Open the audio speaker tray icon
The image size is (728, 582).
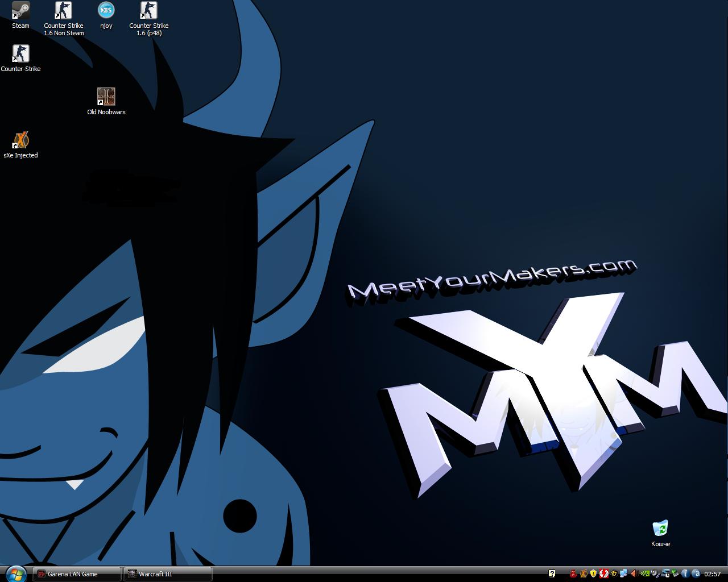(x=634, y=573)
